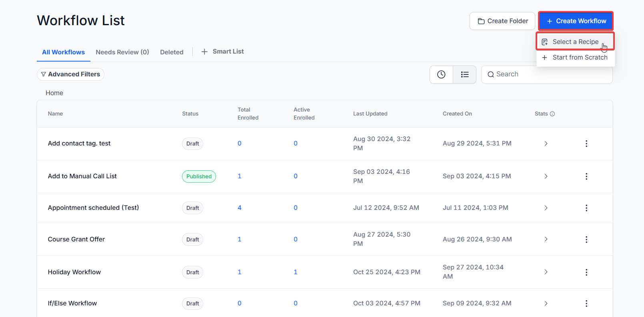This screenshot has height=317, width=644.
Task: Choose Start from Scratch option
Action: coord(580,58)
